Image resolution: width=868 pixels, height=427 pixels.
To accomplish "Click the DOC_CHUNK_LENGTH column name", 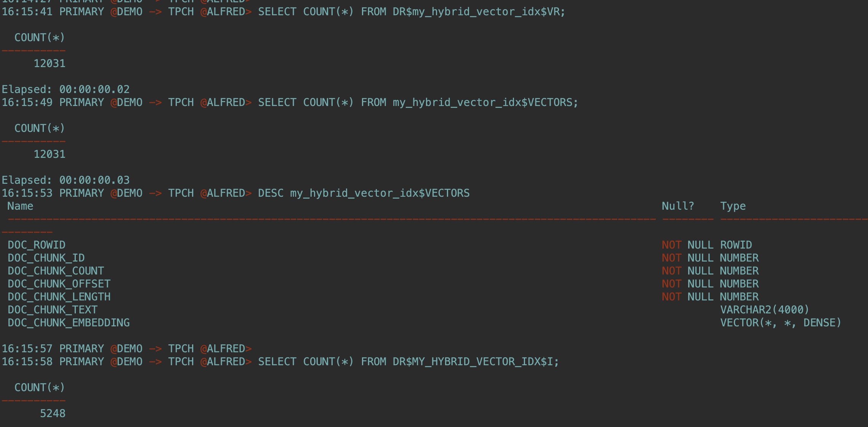I will click(x=59, y=297).
